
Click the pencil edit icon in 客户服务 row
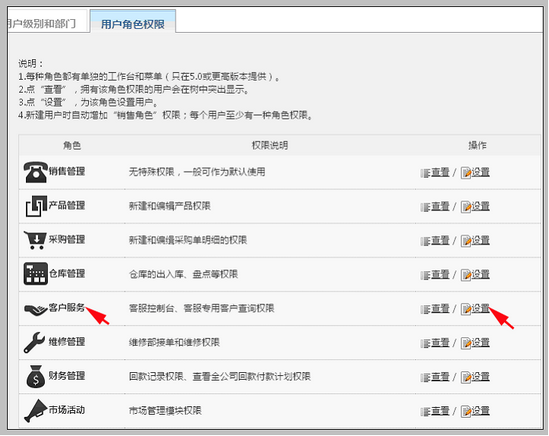(x=466, y=309)
